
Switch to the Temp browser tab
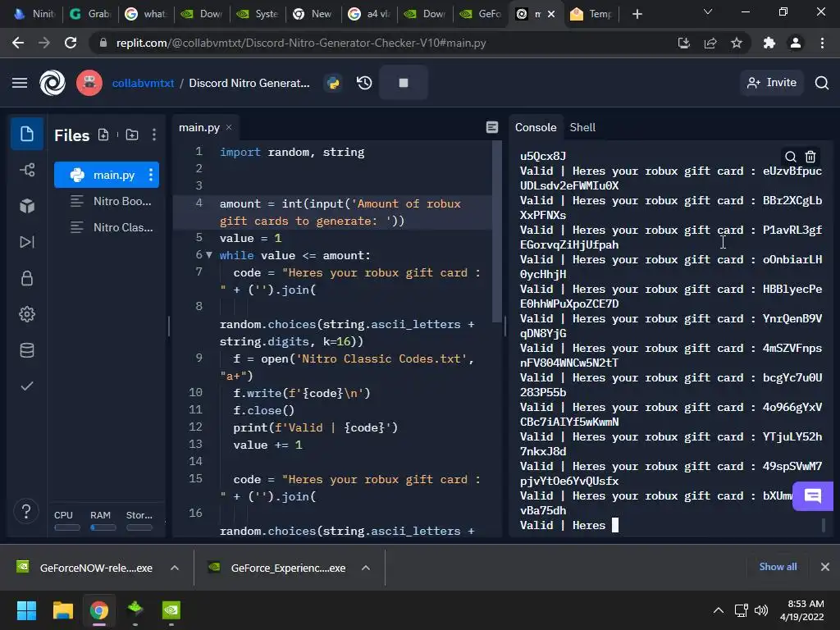(x=591, y=14)
